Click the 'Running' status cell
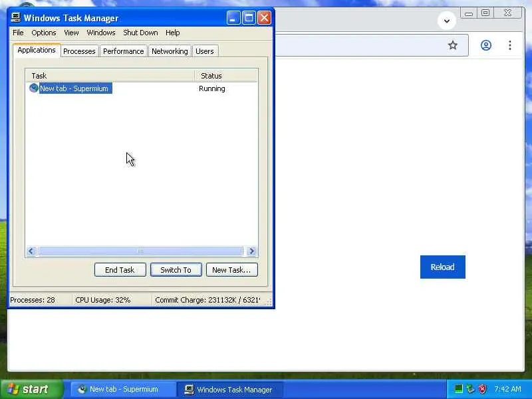The width and height of the screenshot is (532, 399). pyautogui.click(x=212, y=88)
